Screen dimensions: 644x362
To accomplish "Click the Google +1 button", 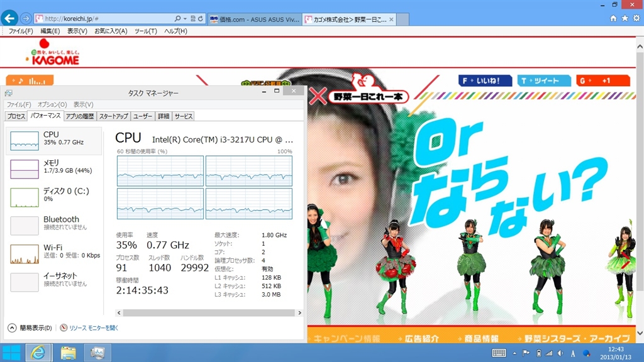I will (603, 81).
